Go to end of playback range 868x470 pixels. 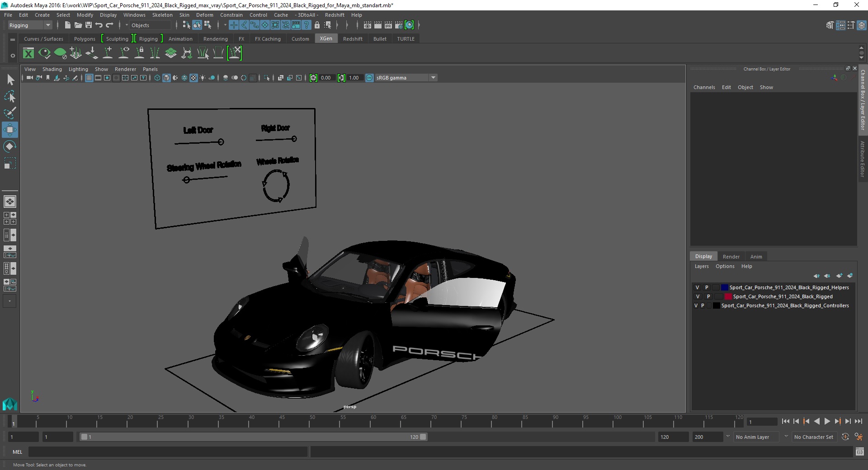(858, 421)
